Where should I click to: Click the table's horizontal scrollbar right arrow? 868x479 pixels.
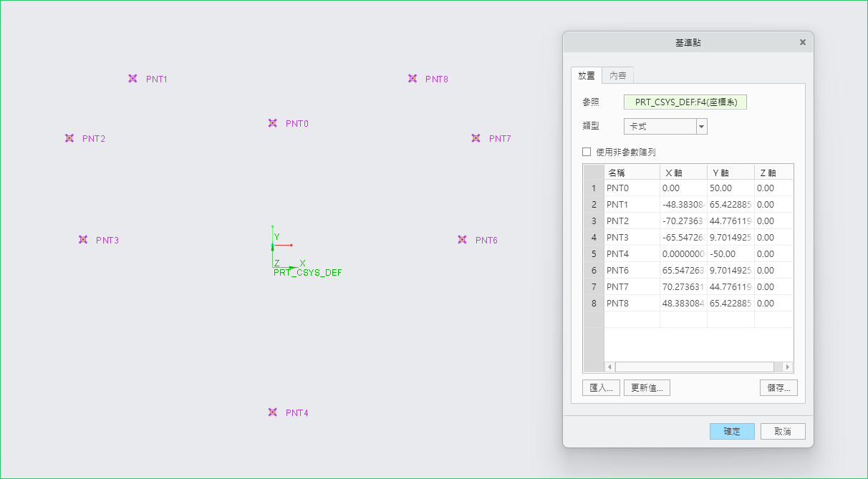[x=787, y=367]
